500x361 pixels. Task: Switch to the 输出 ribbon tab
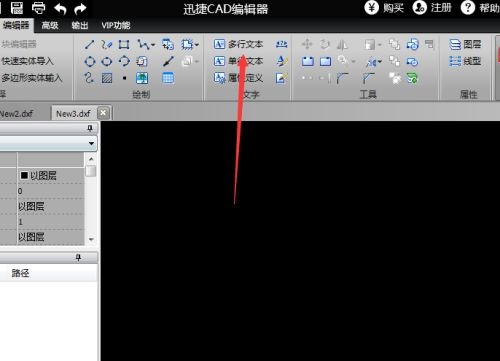80,25
